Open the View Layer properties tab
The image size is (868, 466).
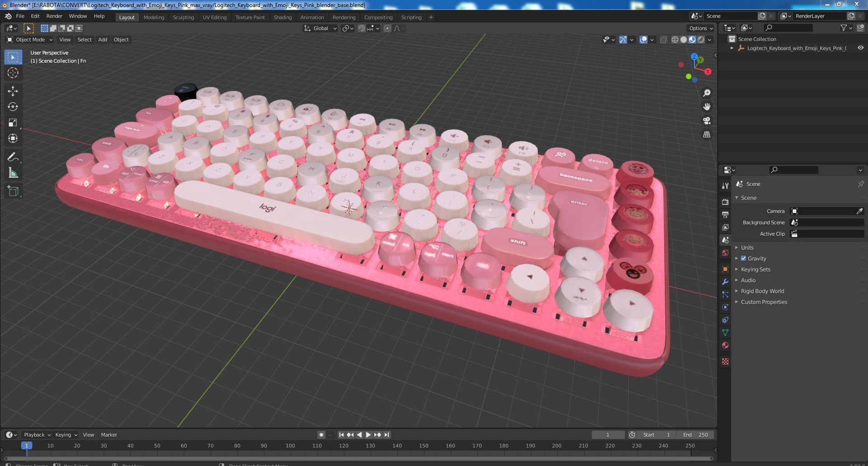[x=725, y=227]
